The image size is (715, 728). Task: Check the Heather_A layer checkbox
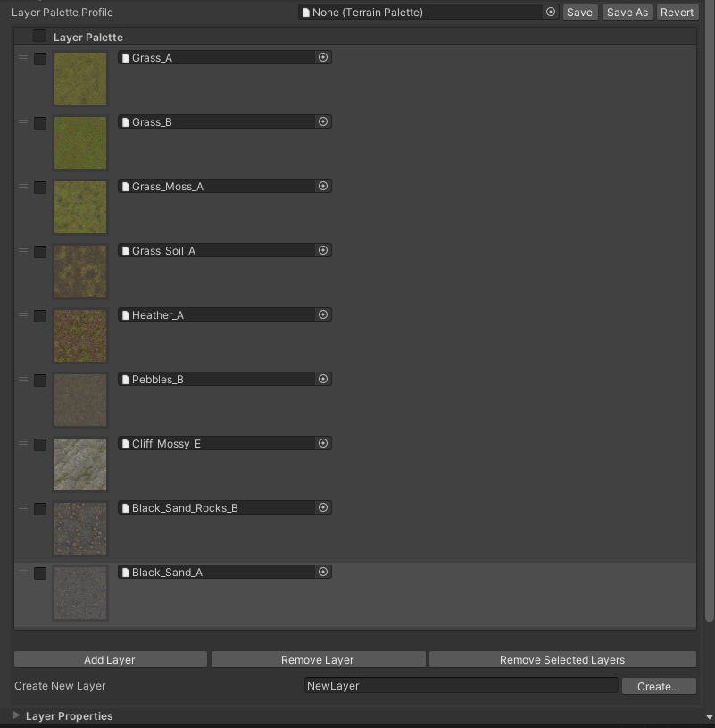coord(40,315)
